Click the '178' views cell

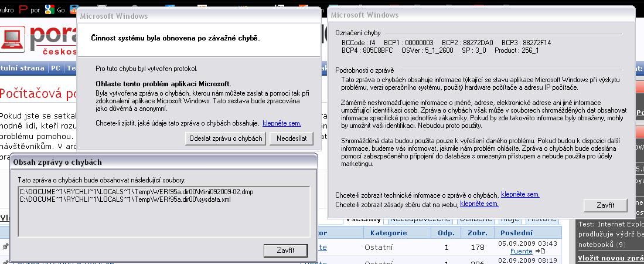pyautogui.click(x=477, y=248)
